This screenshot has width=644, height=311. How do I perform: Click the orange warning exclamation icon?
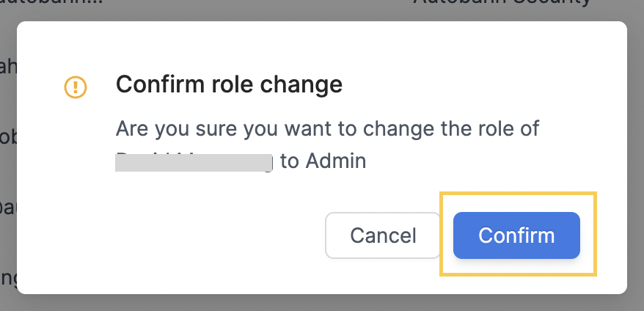click(x=76, y=87)
